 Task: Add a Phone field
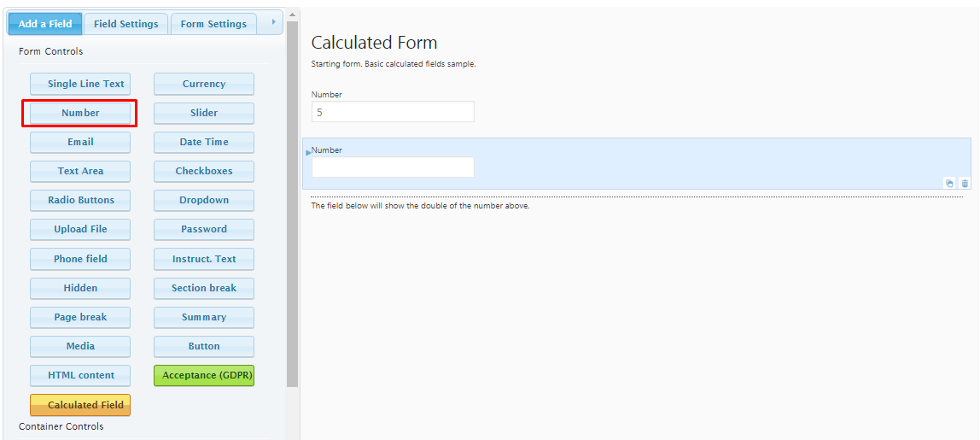click(x=80, y=259)
